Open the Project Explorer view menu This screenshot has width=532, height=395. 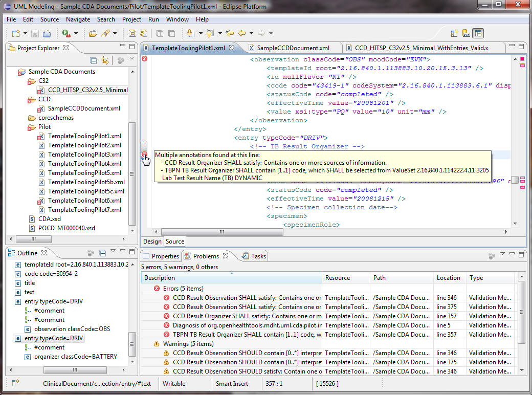point(131,59)
